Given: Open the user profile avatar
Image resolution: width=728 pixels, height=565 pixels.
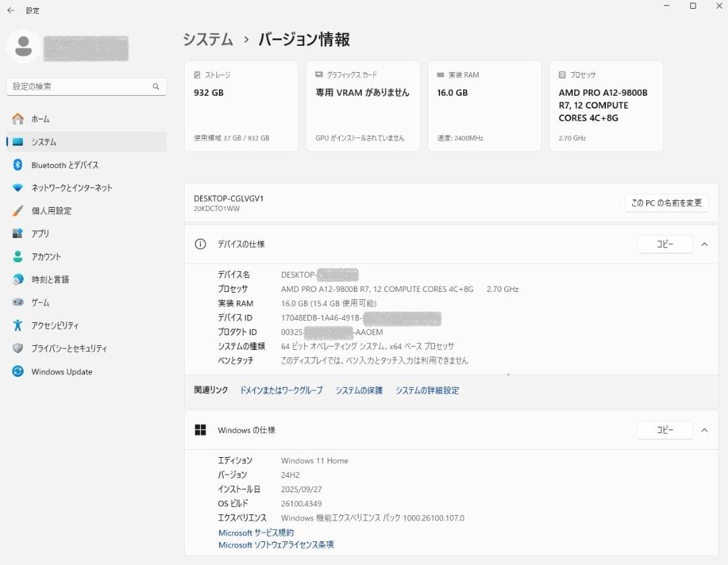Looking at the screenshot, I should click(x=23, y=47).
